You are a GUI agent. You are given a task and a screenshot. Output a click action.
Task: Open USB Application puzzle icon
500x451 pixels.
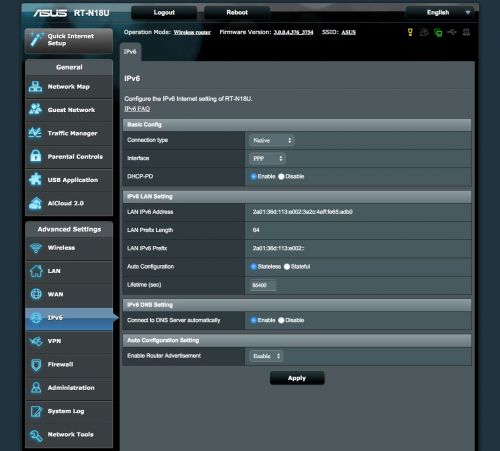35,179
